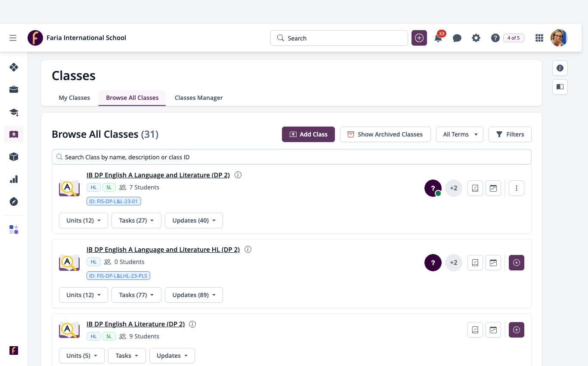Click the Show Archived Classes button
The height and width of the screenshot is (366, 588).
(x=385, y=134)
